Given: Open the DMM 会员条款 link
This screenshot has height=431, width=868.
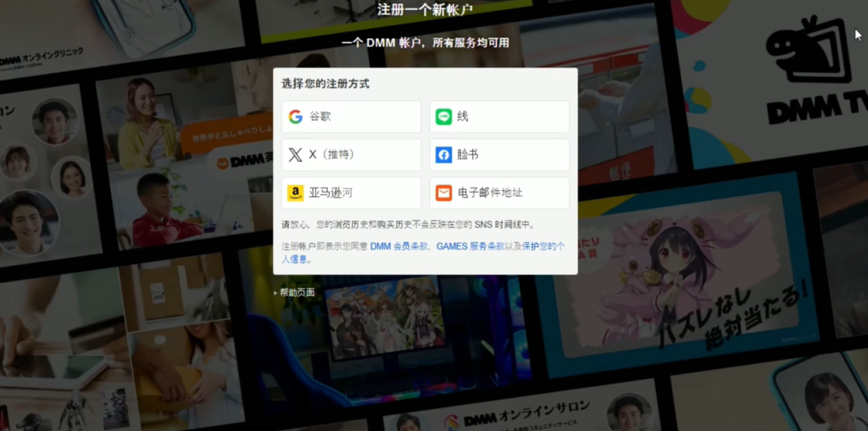Looking at the screenshot, I should (400, 246).
